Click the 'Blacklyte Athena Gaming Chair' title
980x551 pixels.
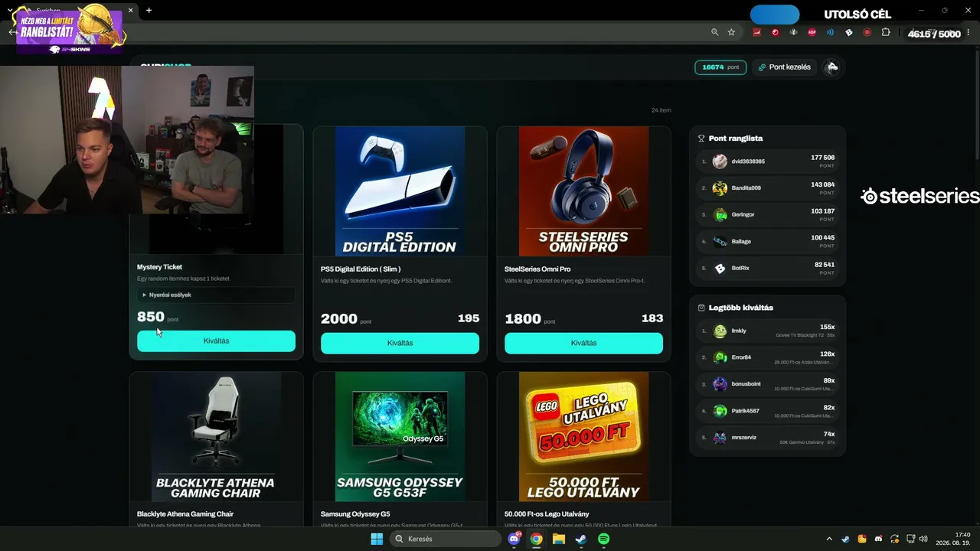click(x=185, y=514)
